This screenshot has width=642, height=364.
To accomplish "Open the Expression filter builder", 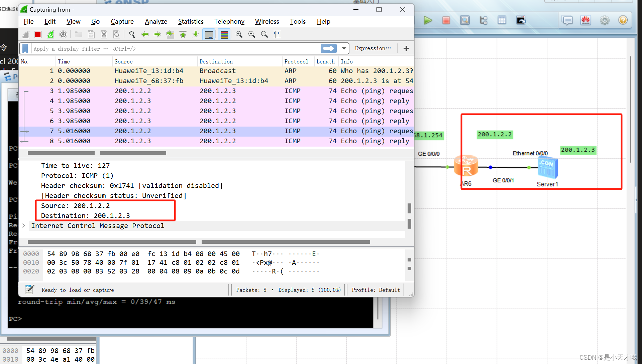I will [x=373, y=48].
